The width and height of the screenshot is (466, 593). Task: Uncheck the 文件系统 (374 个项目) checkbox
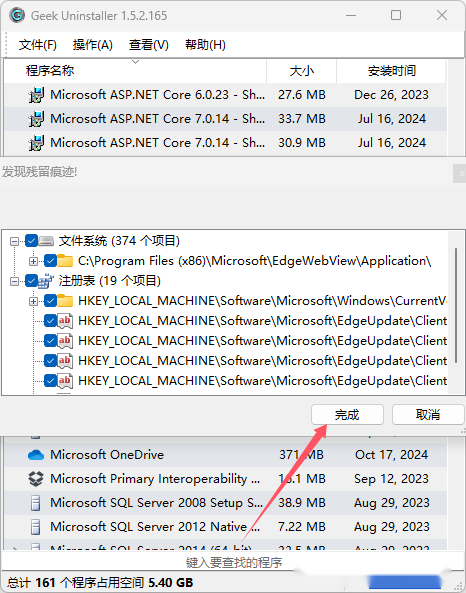click(31, 241)
